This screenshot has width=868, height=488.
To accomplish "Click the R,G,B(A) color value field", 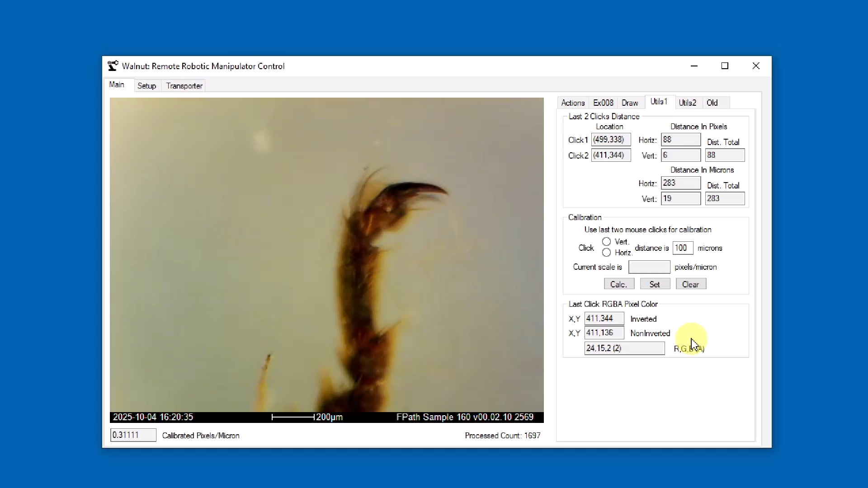I will point(624,348).
